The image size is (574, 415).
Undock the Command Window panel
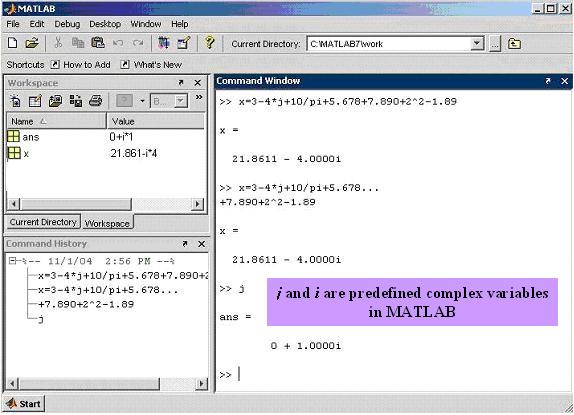click(548, 81)
